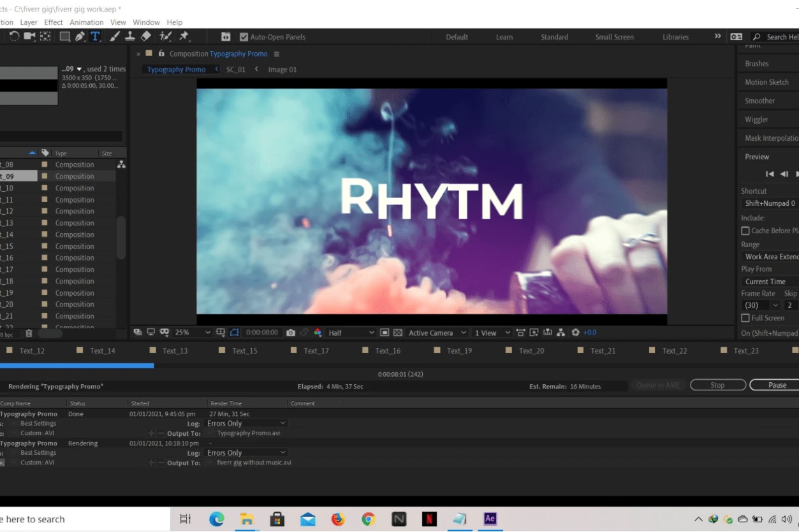799x532 pixels.
Task: Select the Puppet Pin tool
Action: pyautogui.click(x=184, y=36)
